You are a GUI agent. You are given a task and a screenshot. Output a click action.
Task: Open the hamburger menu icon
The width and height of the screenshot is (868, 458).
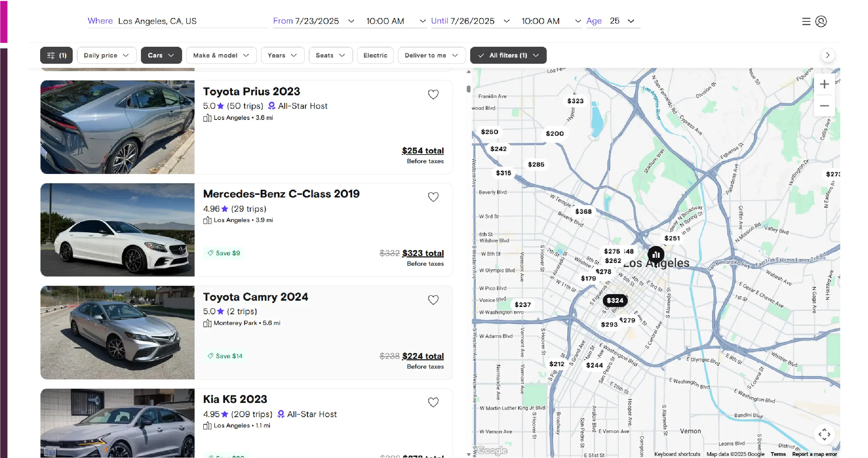pos(806,21)
